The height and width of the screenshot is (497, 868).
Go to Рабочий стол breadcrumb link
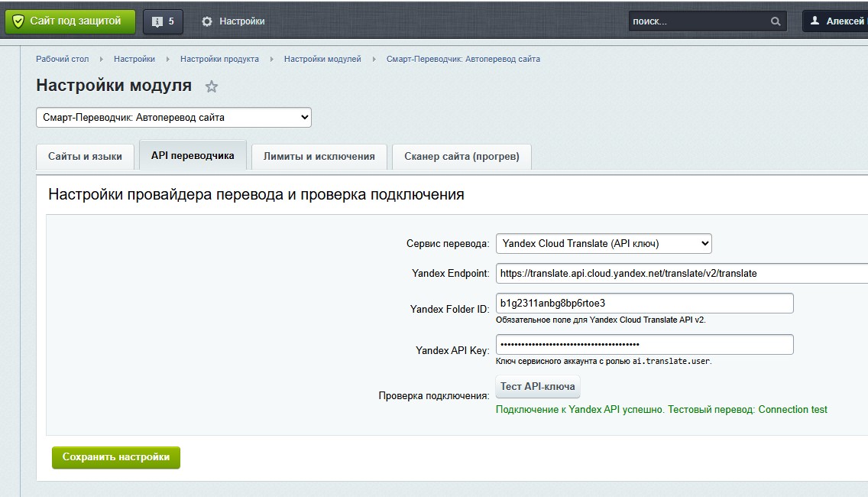(62, 59)
